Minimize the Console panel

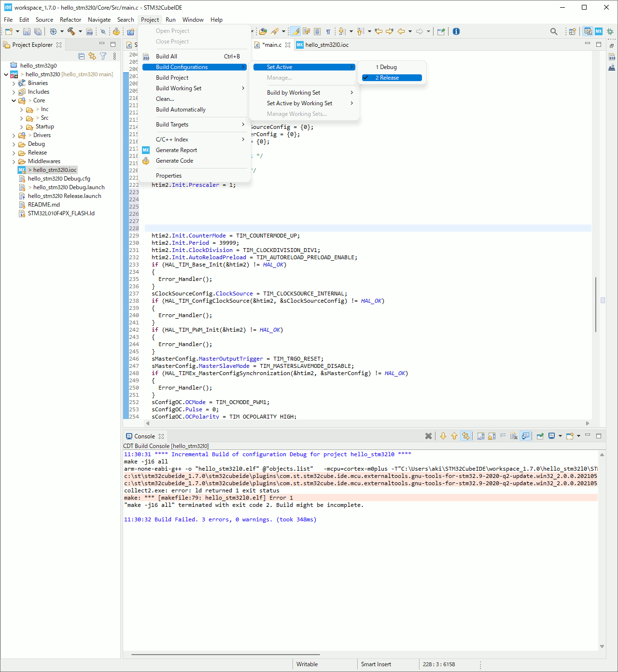588,435
